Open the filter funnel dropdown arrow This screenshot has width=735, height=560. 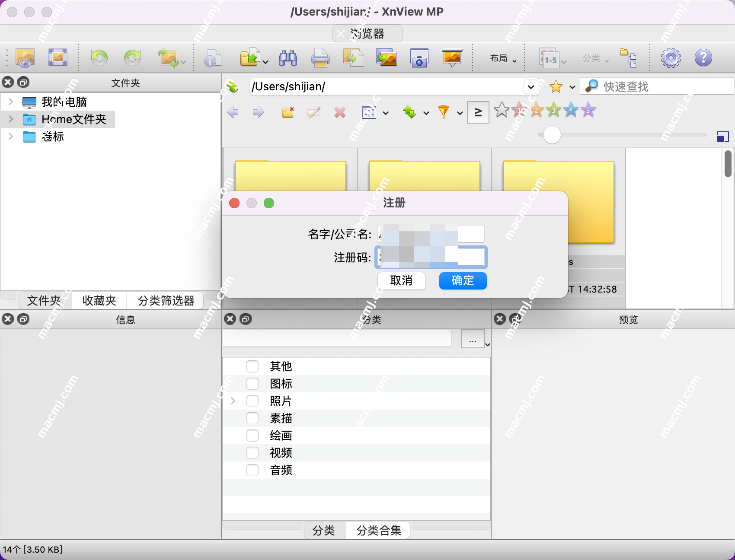click(460, 113)
